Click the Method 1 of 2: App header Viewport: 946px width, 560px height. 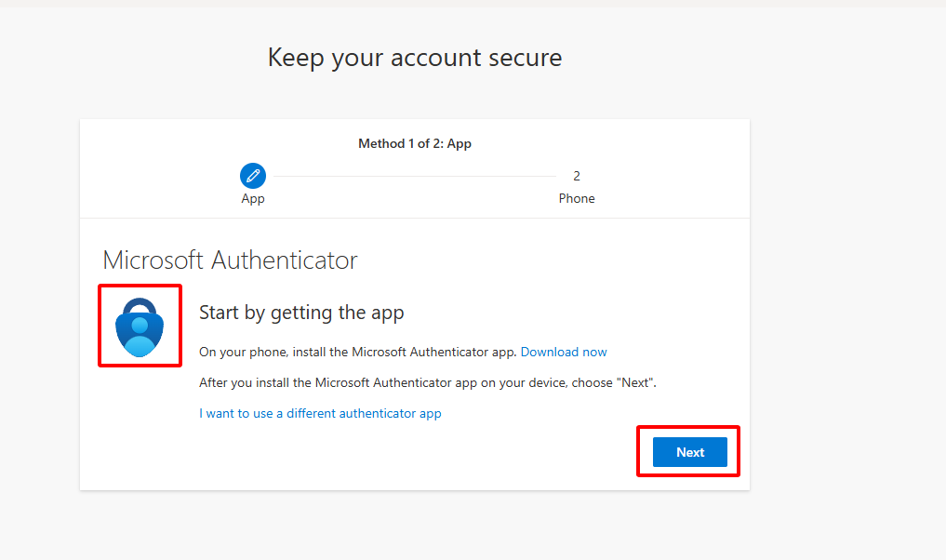point(415,144)
